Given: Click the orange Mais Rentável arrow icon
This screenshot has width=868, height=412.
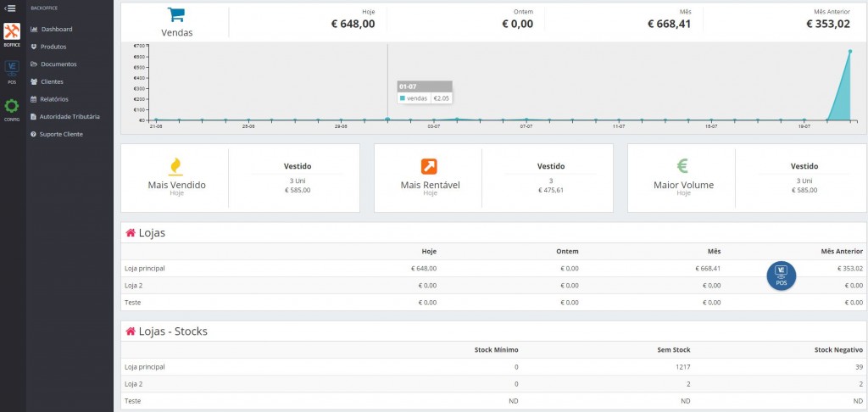Looking at the screenshot, I should tap(429, 167).
